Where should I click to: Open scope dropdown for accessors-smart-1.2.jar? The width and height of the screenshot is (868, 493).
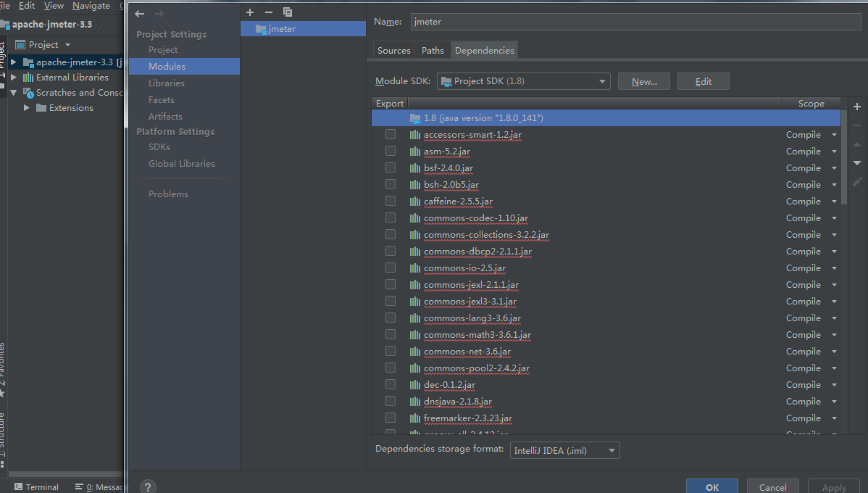point(834,135)
